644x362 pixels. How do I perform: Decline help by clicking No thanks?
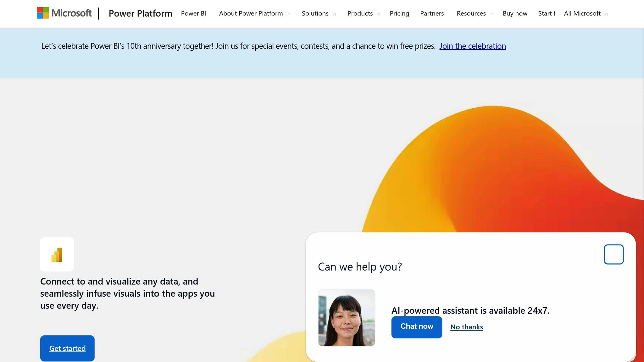coord(466,327)
